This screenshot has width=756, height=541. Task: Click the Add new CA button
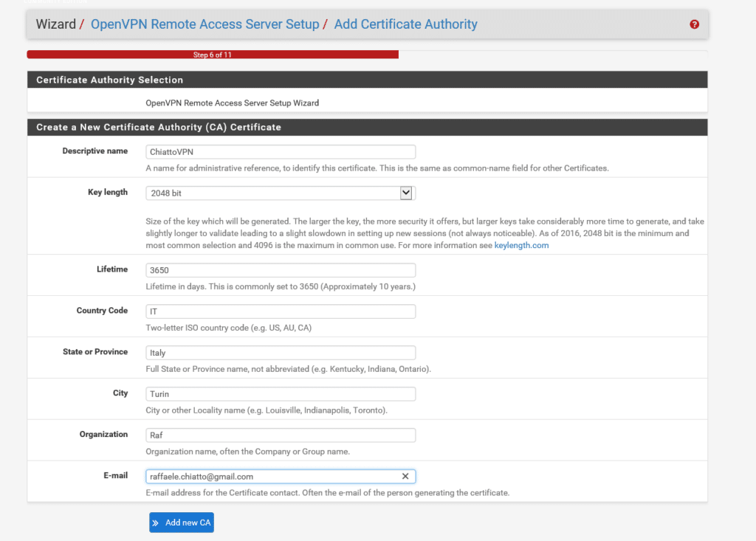coord(182,523)
